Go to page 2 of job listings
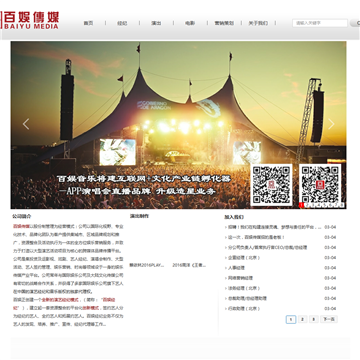Screen dimensions: 360x360 302,319
